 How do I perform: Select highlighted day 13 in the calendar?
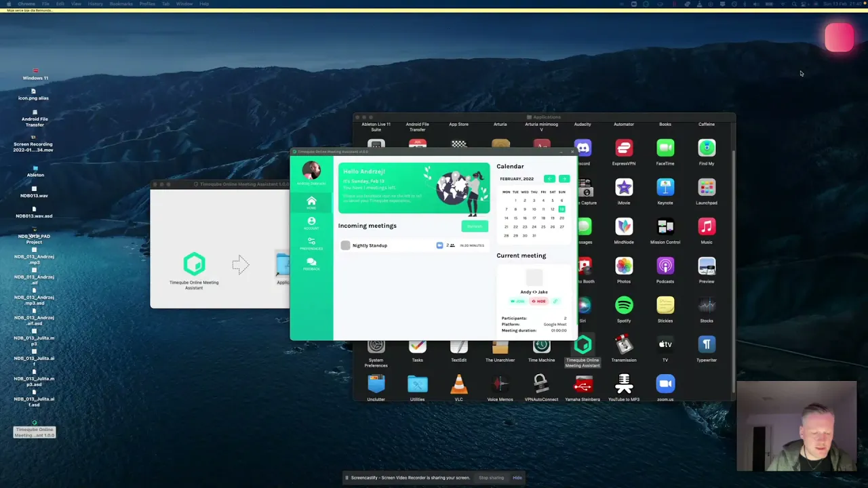(x=561, y=209)
